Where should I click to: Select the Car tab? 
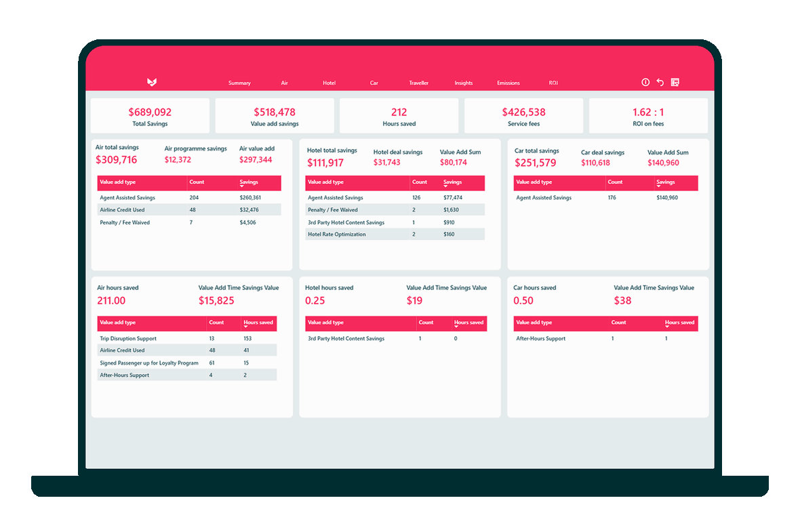point(374,83)
